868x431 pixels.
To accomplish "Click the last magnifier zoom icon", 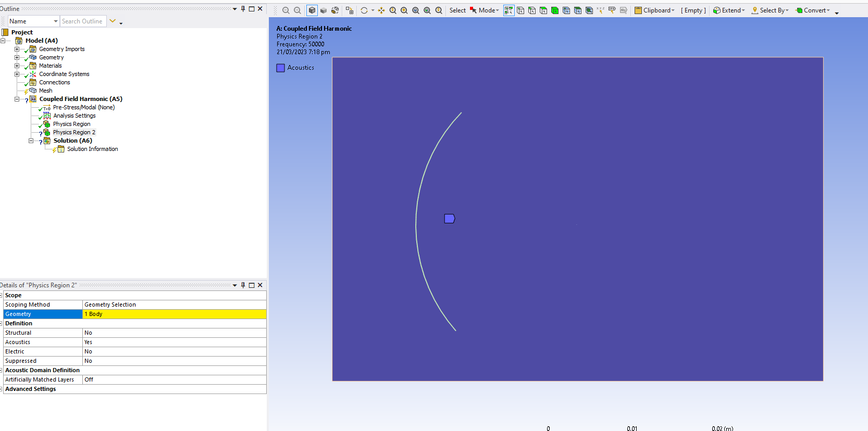I will (x=439, y=10).
